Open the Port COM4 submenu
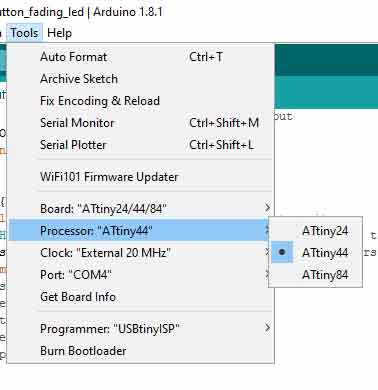The width and height of the screenshot is (378, 390). [x=140, y=275]
